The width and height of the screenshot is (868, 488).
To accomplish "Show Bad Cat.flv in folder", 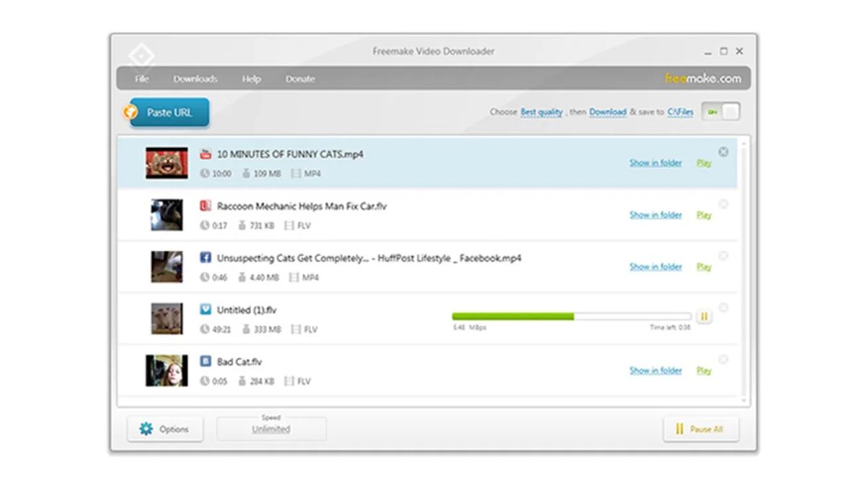I will point(655,370).
